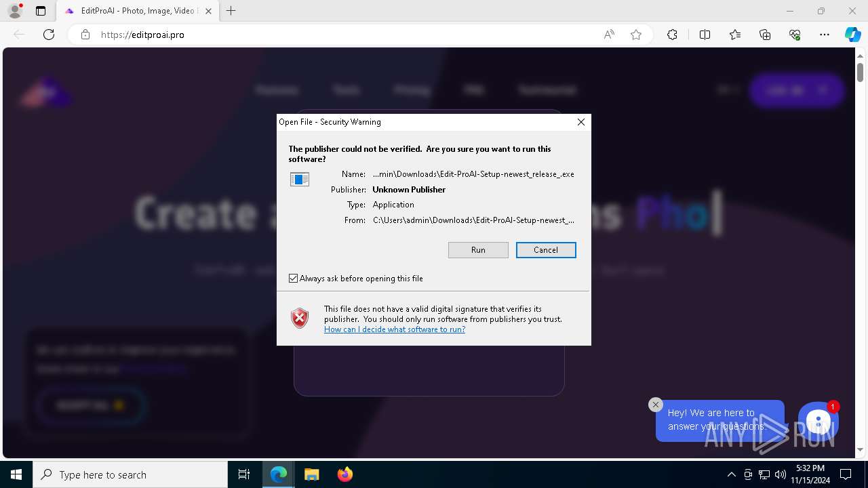Image resolution: width=868 pixels, height=488 pixels.
Task: Click the Run button in security warning
Action: [478, 250]
